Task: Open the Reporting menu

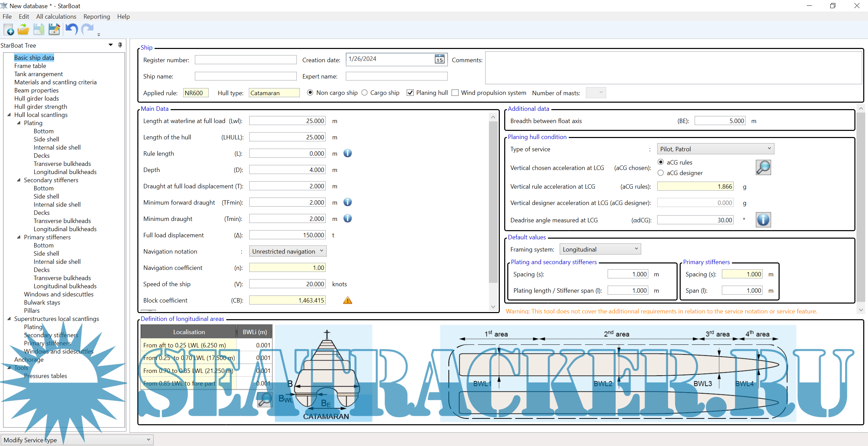Action: [97, 16]
